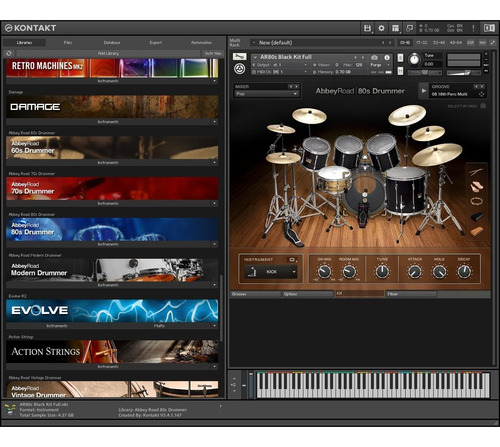Open the save/load files menu icon
The image size is (500, 447).
pos(367,28)
